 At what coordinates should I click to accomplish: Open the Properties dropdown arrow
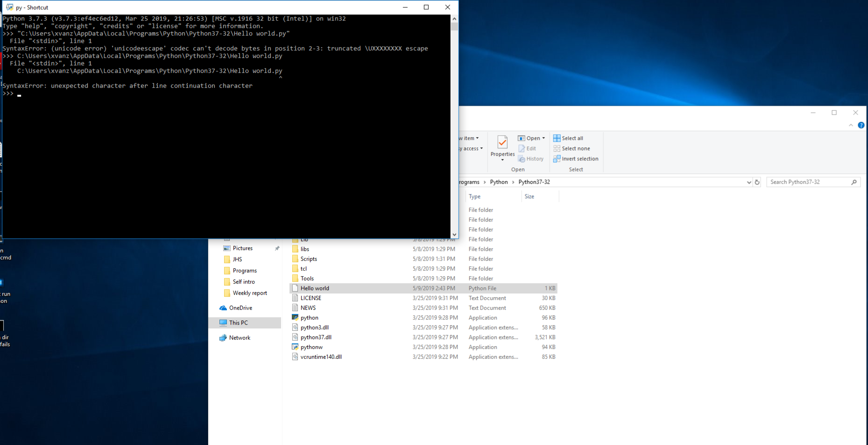tap(502, 160)
